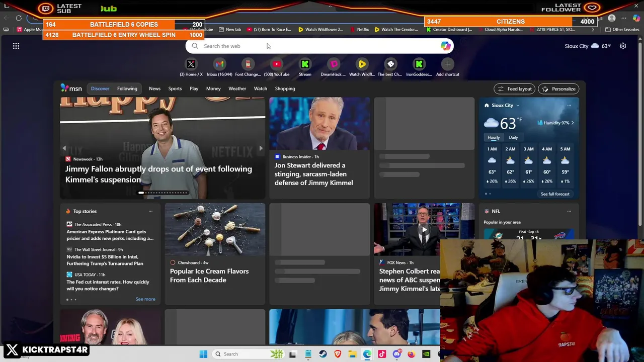The width and height of the screenshot is (644, 362).
Task: Show more bookmarks via overflow chevron
Action: [x=593, y=30]
